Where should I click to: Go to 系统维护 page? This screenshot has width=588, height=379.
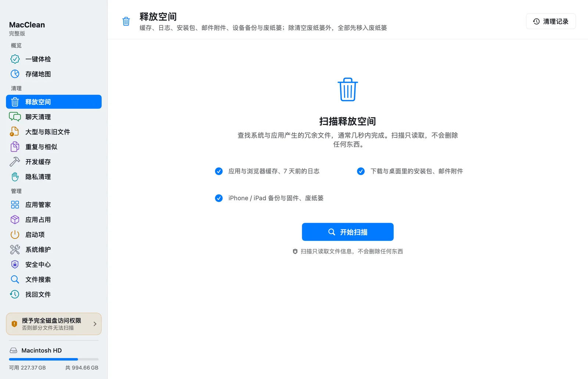point(54,250)
